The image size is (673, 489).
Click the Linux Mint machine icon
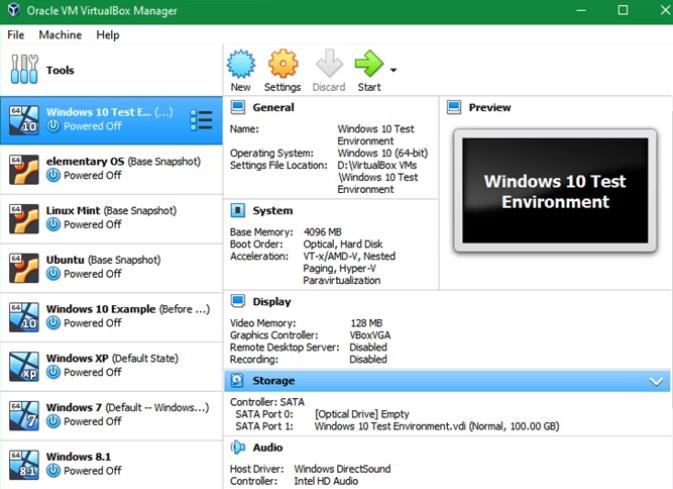tap(24, 219)
